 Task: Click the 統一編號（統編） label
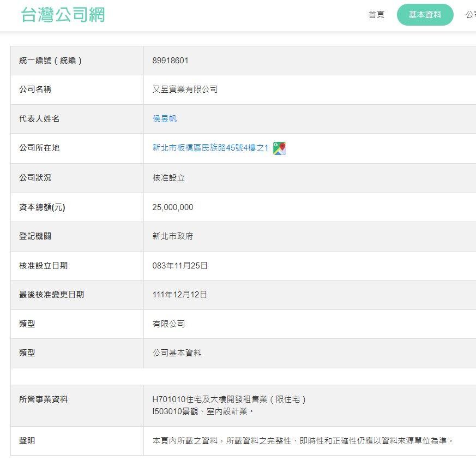pos(50,61)
